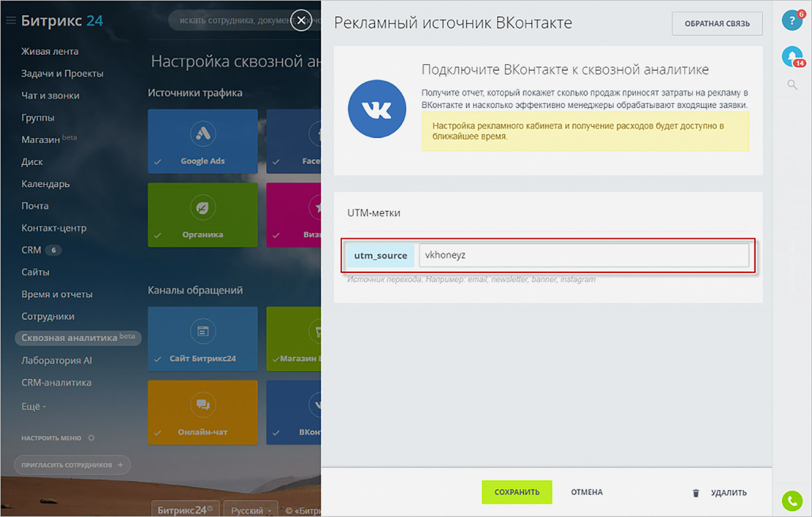The height and width of the screenshot is (517, 812).
Task: Click the Отмена button
Action: pos(587,492)
